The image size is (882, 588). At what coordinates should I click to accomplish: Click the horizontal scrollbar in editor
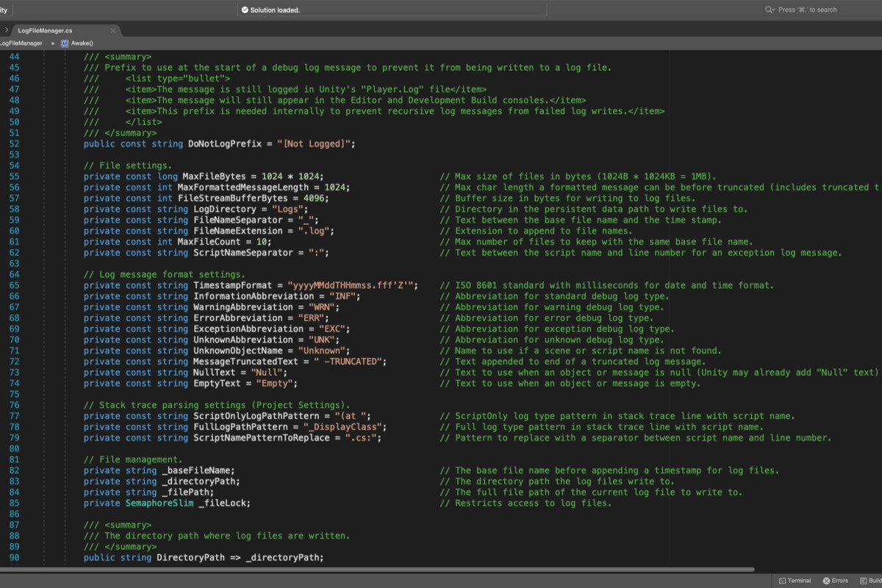pos(377,569)
